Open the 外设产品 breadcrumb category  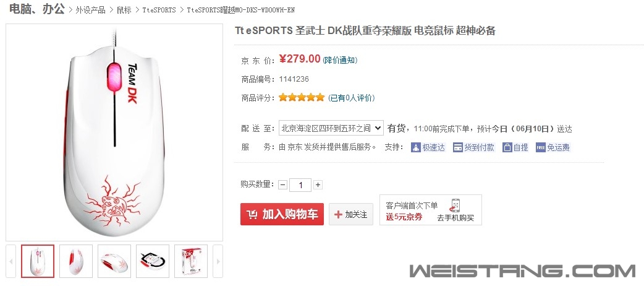click(x=90, y=10)
